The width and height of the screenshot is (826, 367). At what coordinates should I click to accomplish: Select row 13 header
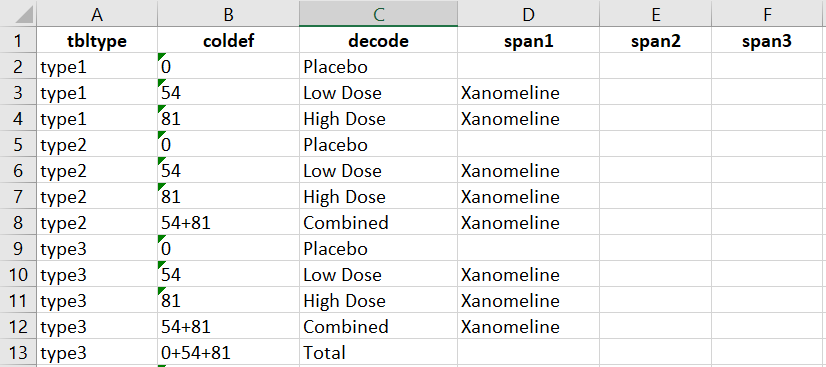coord(18,352)
